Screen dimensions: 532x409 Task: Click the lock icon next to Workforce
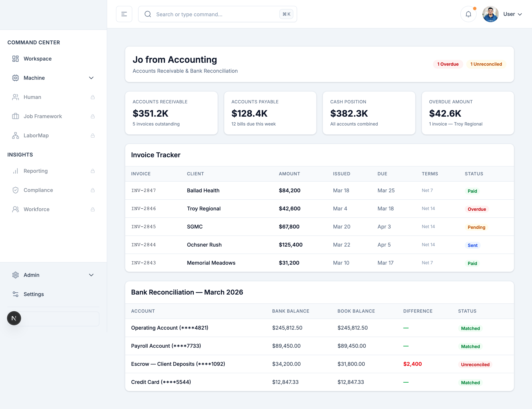93,209
